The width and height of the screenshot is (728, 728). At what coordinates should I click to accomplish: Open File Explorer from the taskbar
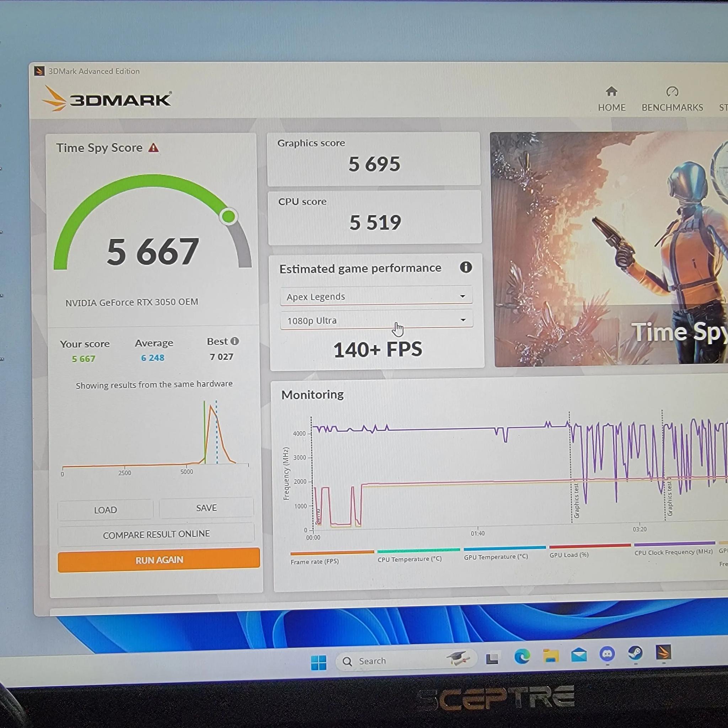pyautogui.click(x=551, y=656)
